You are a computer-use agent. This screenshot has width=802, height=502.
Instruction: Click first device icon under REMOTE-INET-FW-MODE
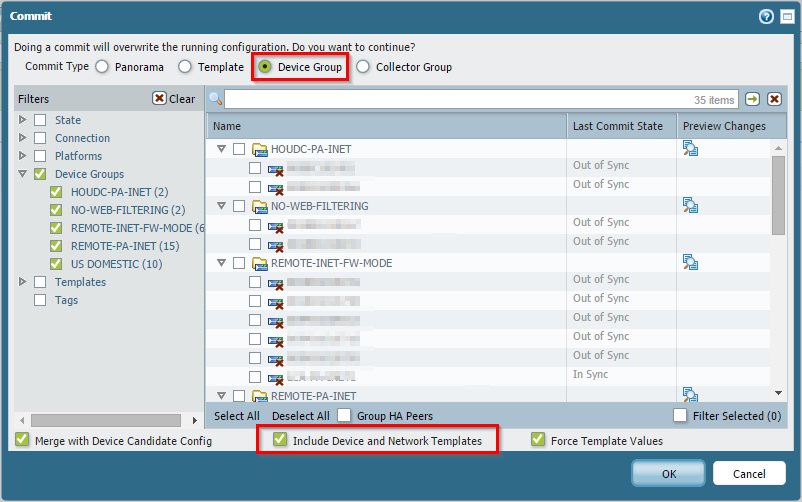click(276, 284)
